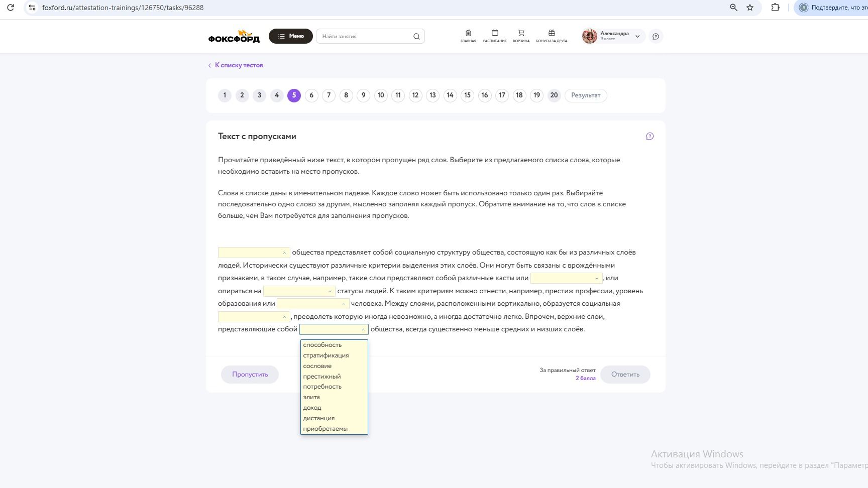Viewport: 868px width, 488px height.
Task: Collapse the open dropdown after 'представляющие собой'
Action: click(334, 329)
